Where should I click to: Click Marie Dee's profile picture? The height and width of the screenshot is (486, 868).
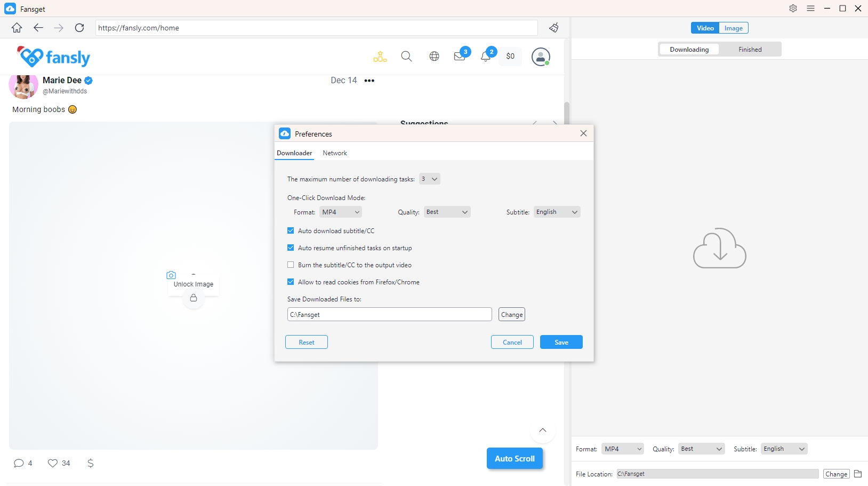click(x=23, y=86)
